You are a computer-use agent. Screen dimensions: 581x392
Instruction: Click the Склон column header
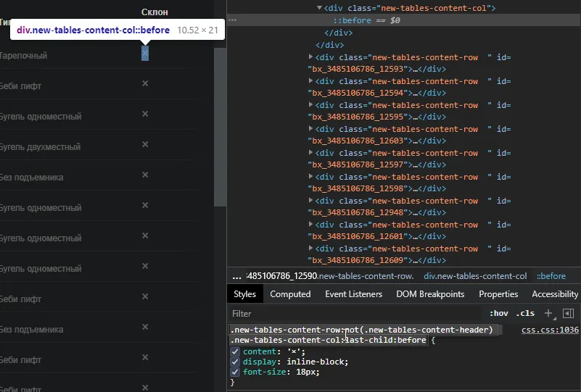coord(154,12)
